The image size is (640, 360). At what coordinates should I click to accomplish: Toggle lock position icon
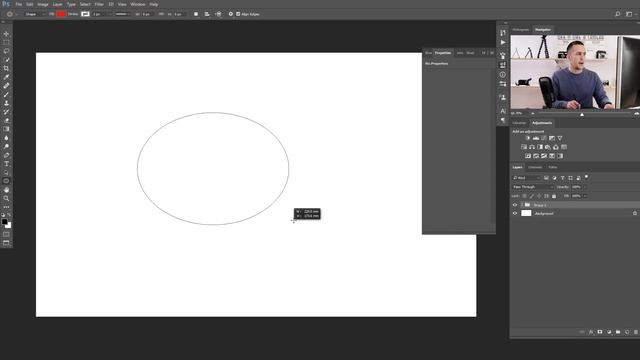[539, 196]
